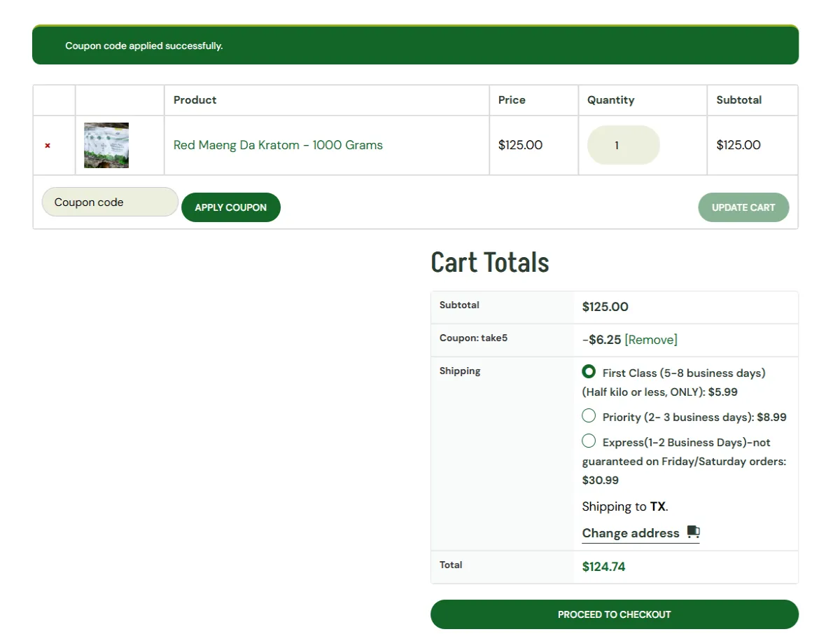This screenshot has height=634, width=840.
Task: Choose Express 1-2 Business Days shipping
Action: (589, 441)
